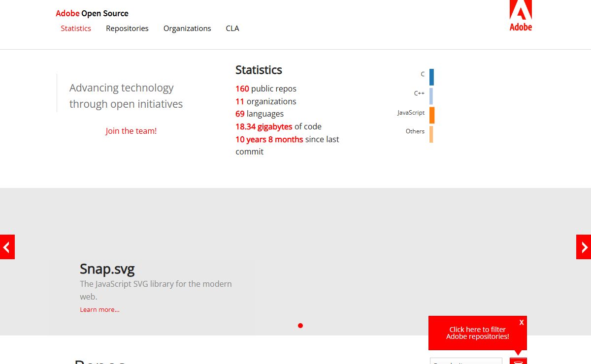Click the Advancing technology tagline text

[126, 96]
